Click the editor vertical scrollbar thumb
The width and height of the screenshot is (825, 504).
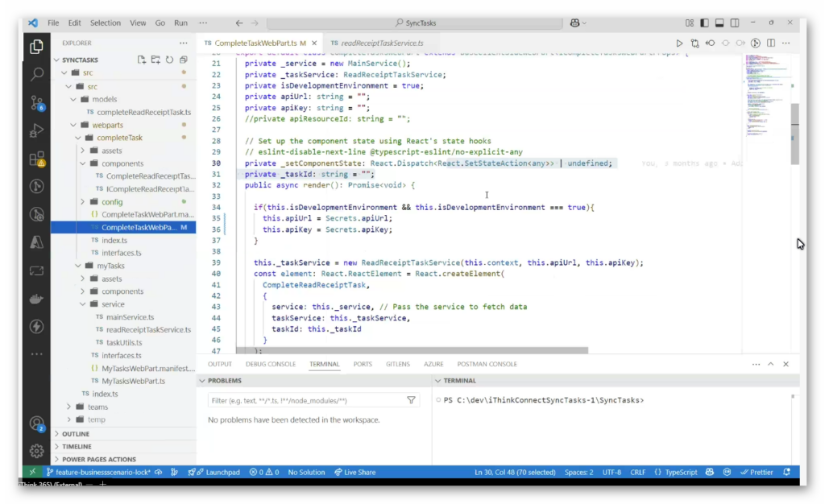coord(795,134)
